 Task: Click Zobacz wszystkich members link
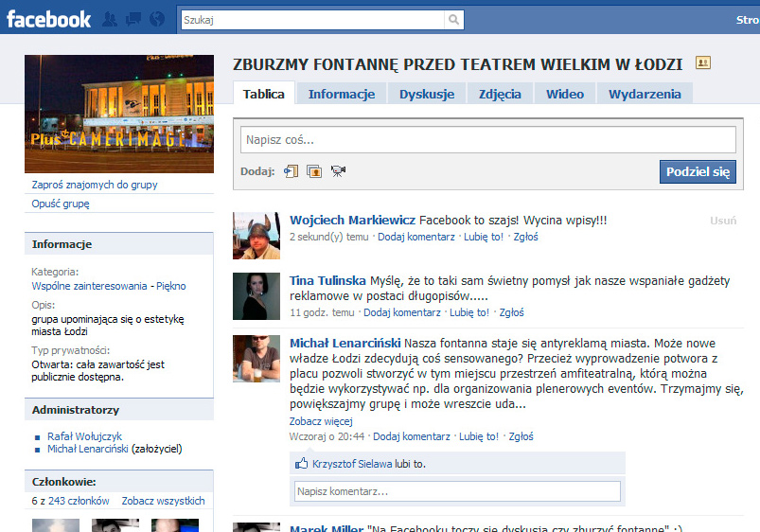click(164, 501)
